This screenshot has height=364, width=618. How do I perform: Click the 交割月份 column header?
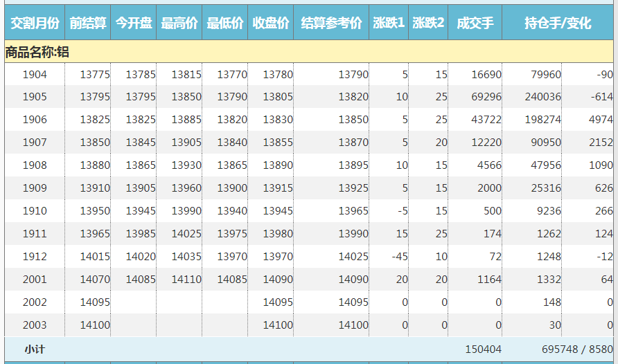[35, 24]
